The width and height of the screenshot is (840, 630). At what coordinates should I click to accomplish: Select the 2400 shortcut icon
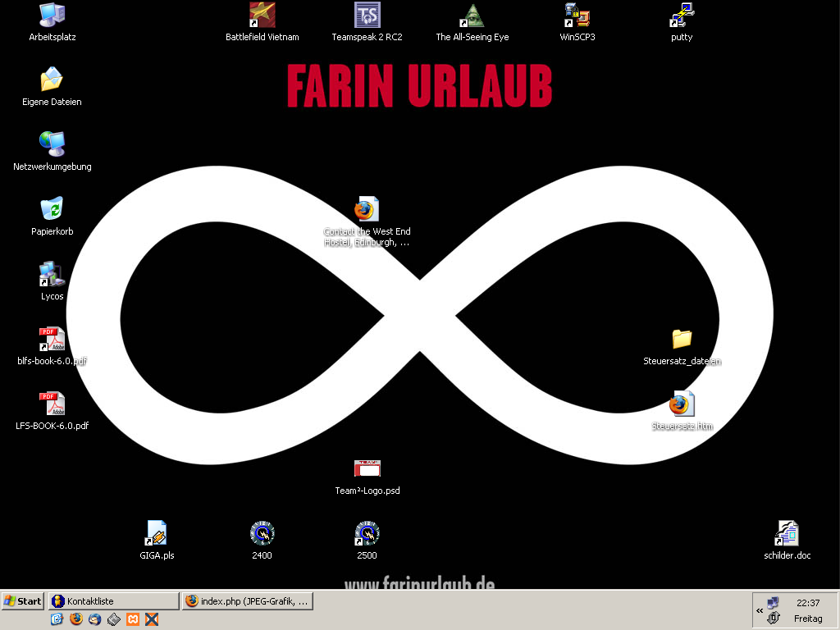(x=262, y=534)
